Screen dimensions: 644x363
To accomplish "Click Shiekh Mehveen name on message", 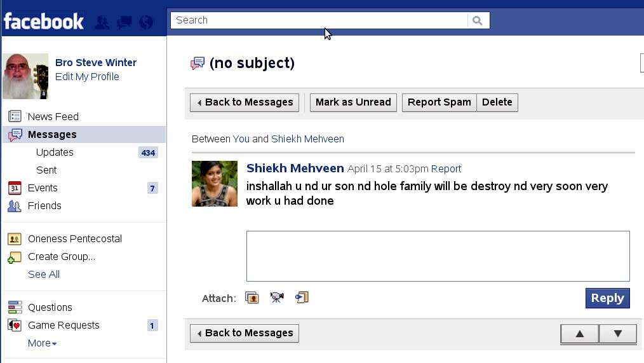I will pos(295,168).
